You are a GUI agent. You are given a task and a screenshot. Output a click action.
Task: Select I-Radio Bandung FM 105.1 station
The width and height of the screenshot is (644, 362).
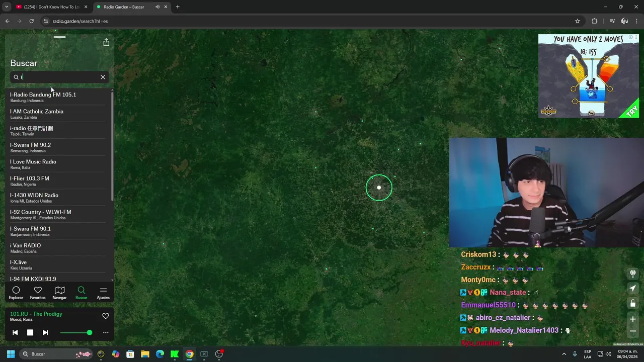(x=58, y=97)
